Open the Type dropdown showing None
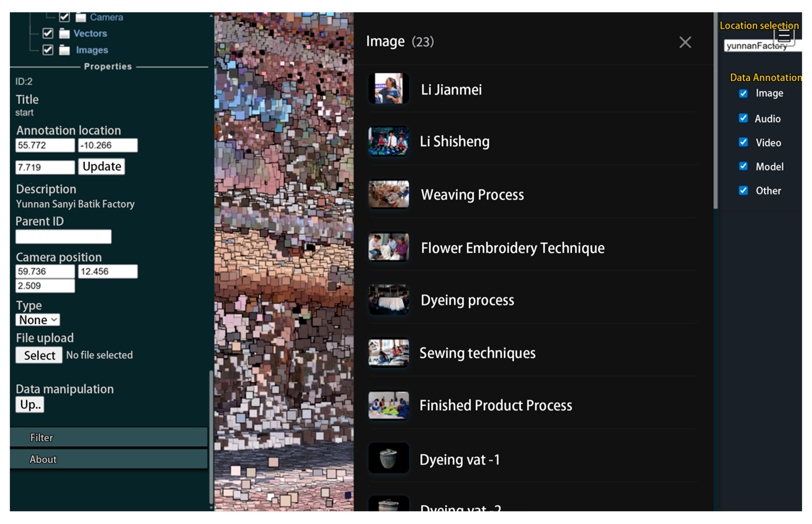Viewport: 812px width, 524px height. click(x=38, y=320)
